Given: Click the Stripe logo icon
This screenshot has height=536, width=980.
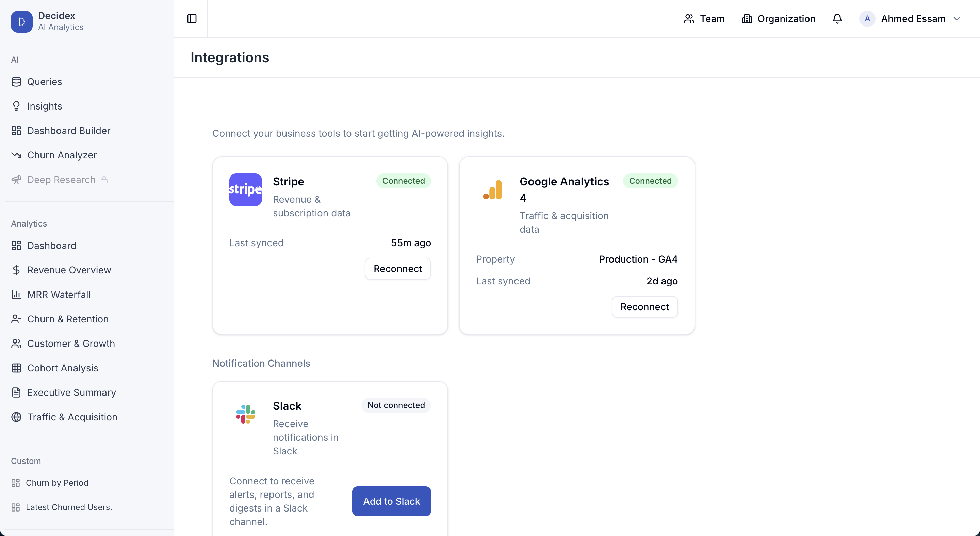Looking at the screenshot, I should tap(245, 190).
